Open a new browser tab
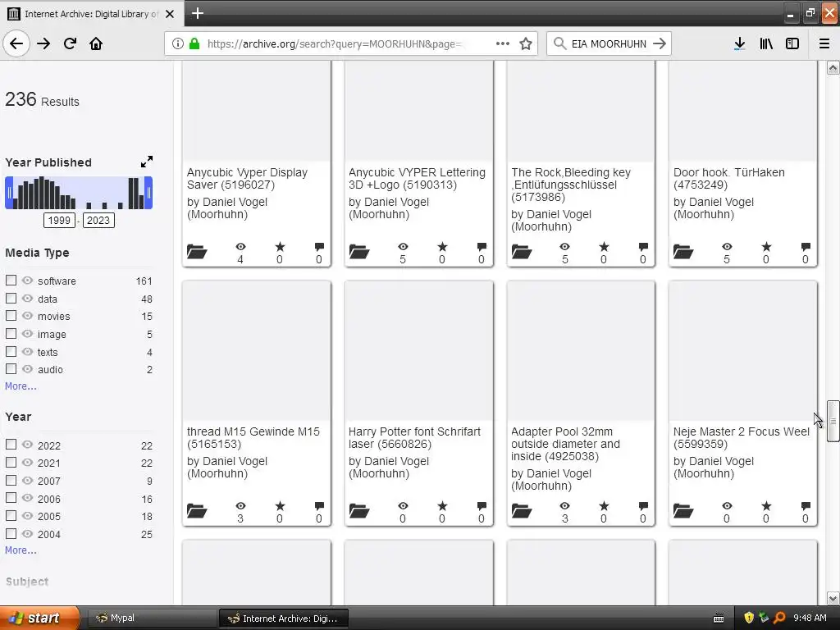Viewport: 840px width, 630px height. (x=197, y=13)
